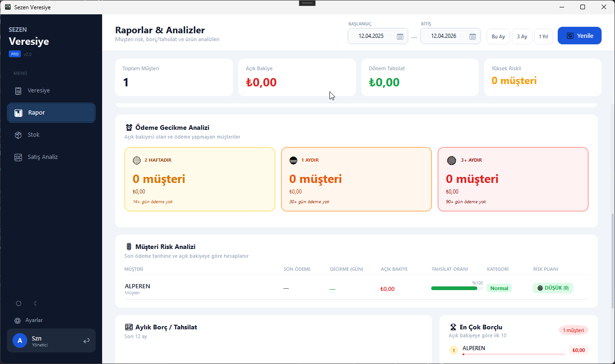Click the text "90+ gün ödeme yok"
615x364 pixels.
466,202
